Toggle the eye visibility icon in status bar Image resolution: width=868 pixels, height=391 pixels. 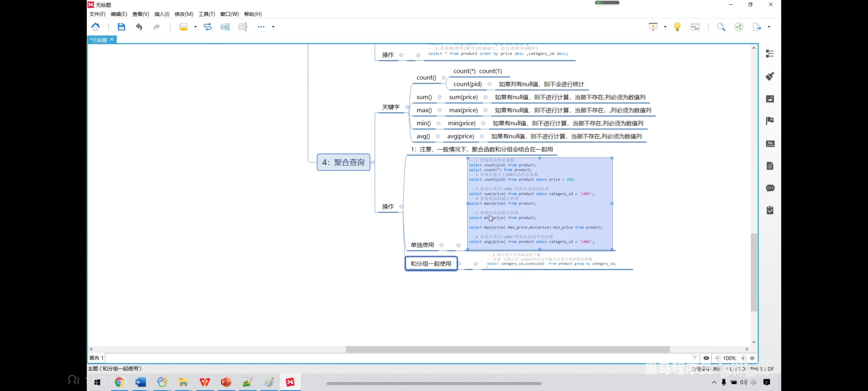point(706,358)
